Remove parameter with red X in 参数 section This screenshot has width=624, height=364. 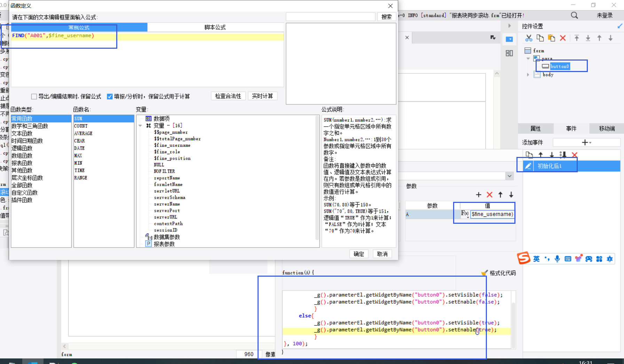[490, 195]
